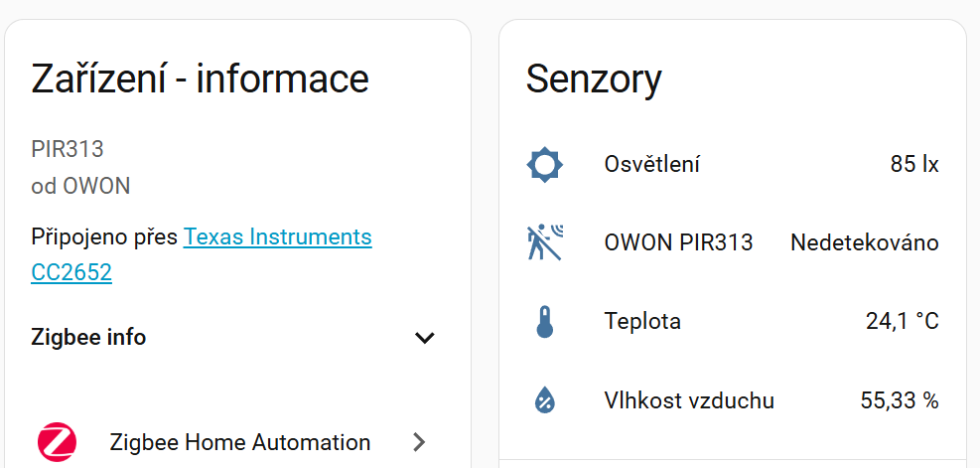Click the 85 lx illuminance value
980x468 pixels.
pyautogui.click(x=914, y=164)
